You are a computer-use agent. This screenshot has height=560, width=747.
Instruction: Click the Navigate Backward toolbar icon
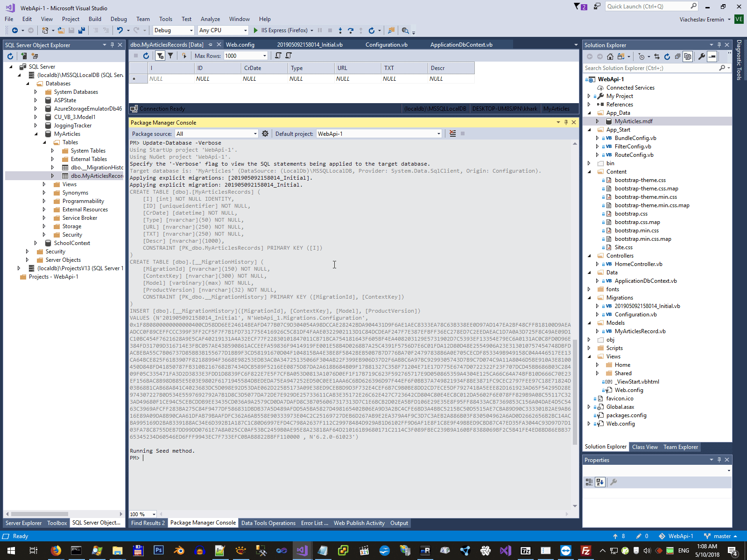coord(15,30)
